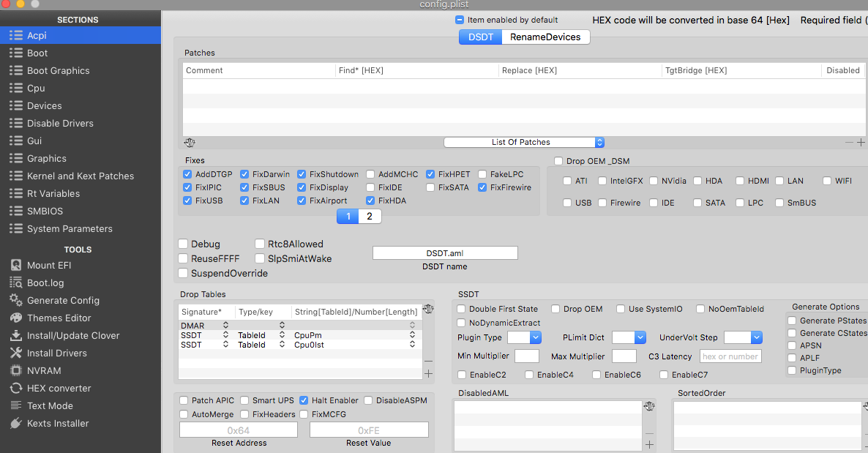Viewport: 868px width, 453px height.
Task: Click Install/Update Clover download icon
Action: pos(16,336)
